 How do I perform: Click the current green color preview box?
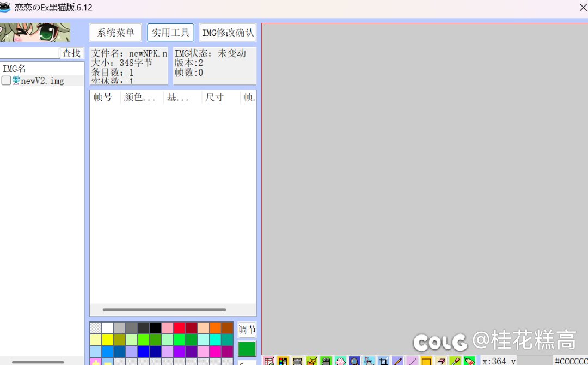[247, 349]
